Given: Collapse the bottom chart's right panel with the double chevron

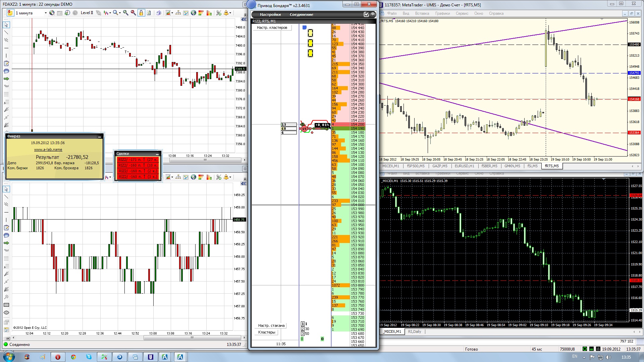Looking at the screenshot, I should pos(244,184).
